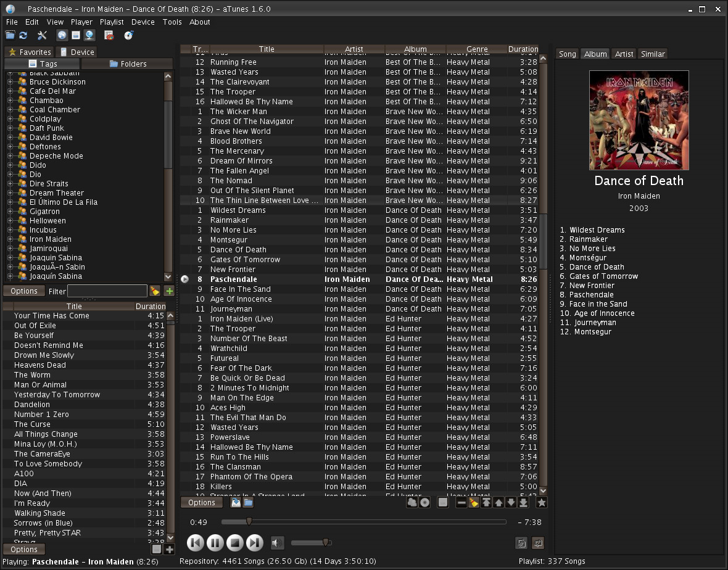This screenshot has width=728, height=570.
Task: Click the Dance of Death album cover
Action: (x=639, y=120)
